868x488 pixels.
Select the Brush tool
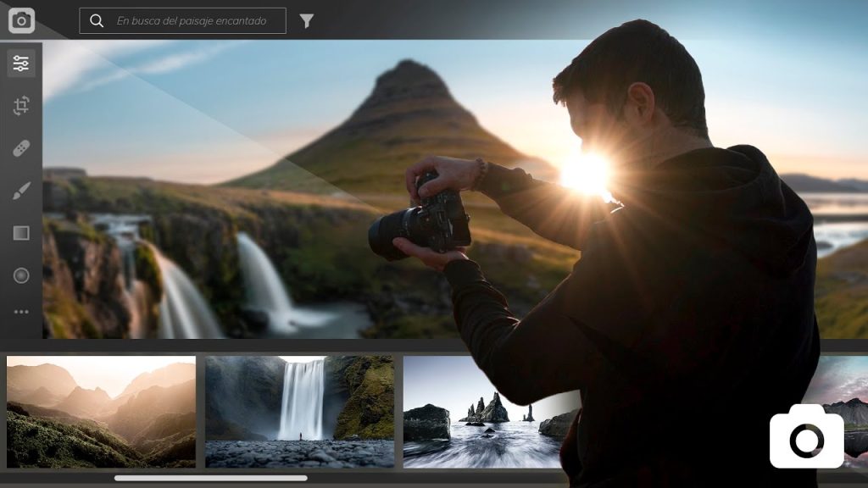21,191
